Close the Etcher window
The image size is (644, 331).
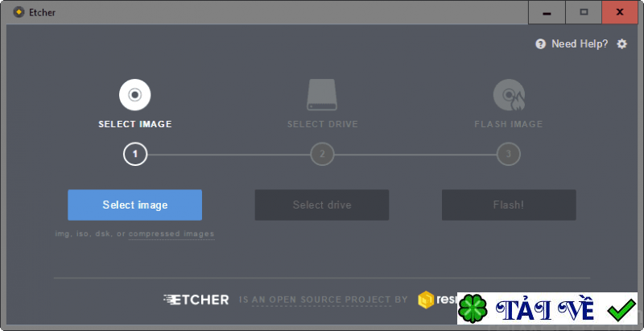click(x=620, y=12)
